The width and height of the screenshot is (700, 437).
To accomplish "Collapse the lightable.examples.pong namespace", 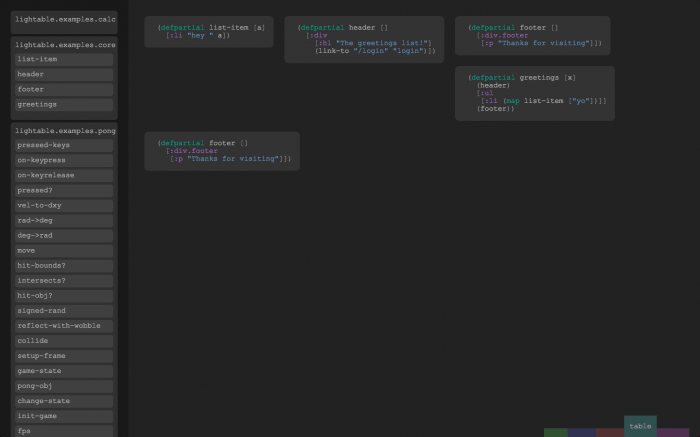I will point(65,131).
